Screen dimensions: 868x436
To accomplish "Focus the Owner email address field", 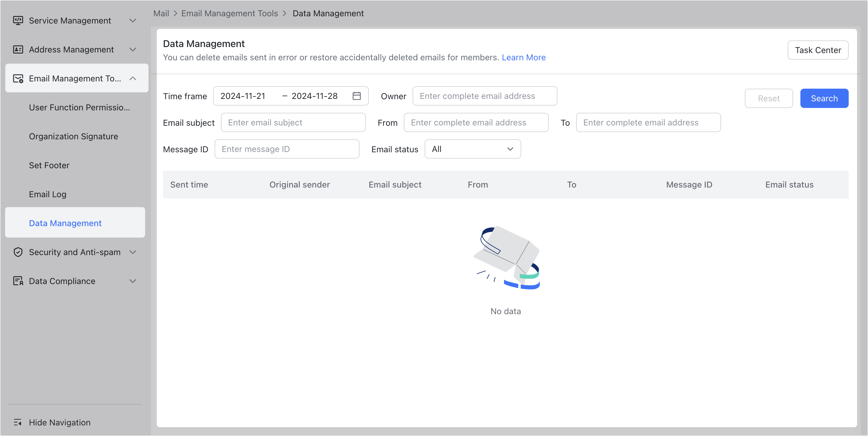I will (484, 96).
